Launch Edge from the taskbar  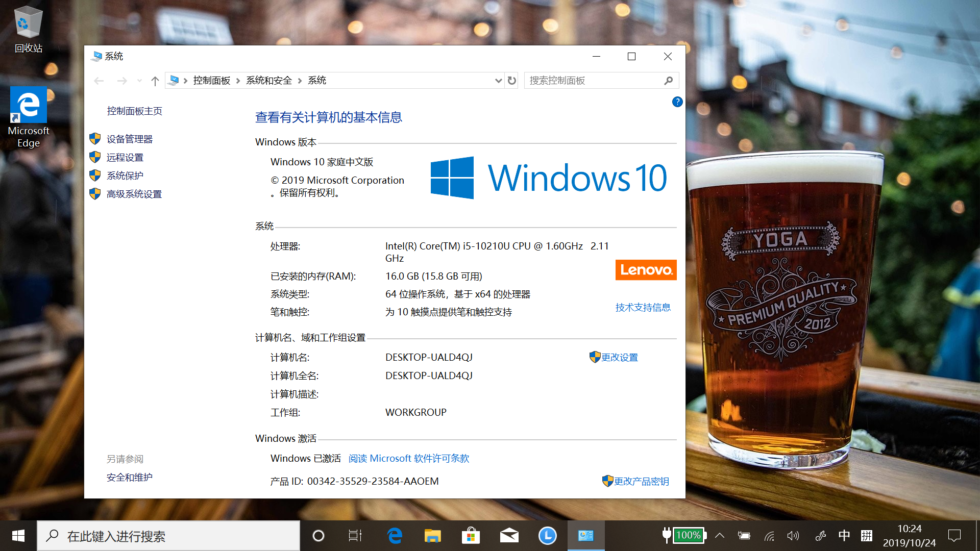point(395,536)
